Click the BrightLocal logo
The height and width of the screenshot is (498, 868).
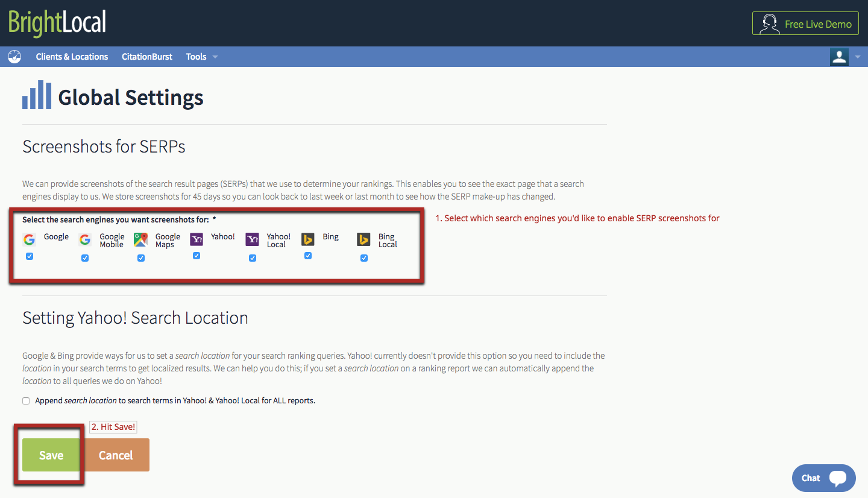(x=57, y=22)
